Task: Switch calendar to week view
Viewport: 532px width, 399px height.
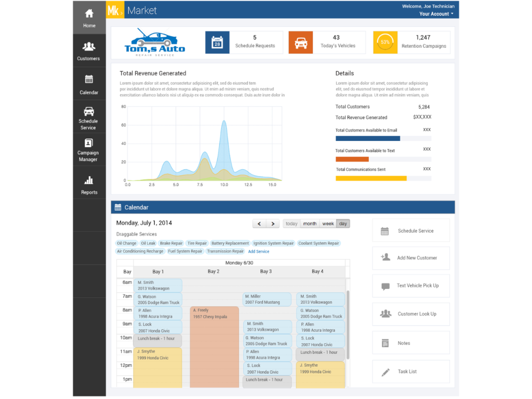Action: [328, 224]
